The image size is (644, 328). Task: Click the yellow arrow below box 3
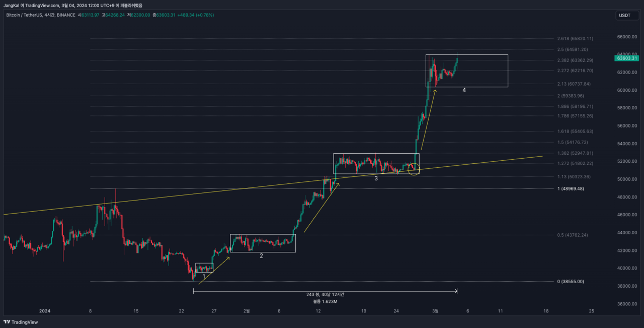tap(321, 207)
